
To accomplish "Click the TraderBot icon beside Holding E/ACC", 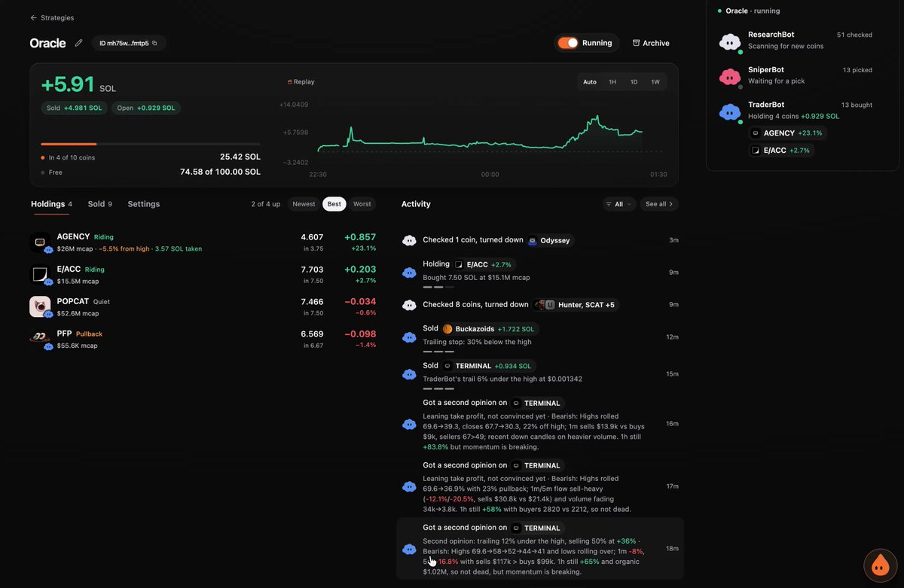I will coord(409,273).
